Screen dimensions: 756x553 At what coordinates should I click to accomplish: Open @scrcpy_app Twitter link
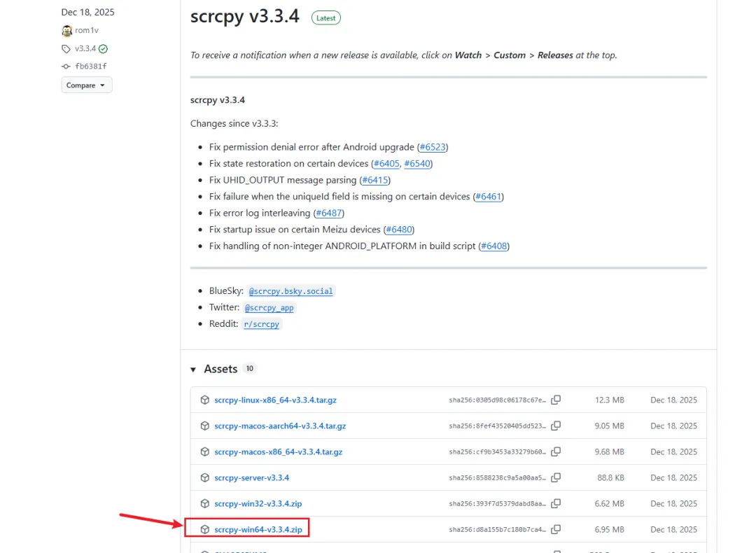[269, 307]
